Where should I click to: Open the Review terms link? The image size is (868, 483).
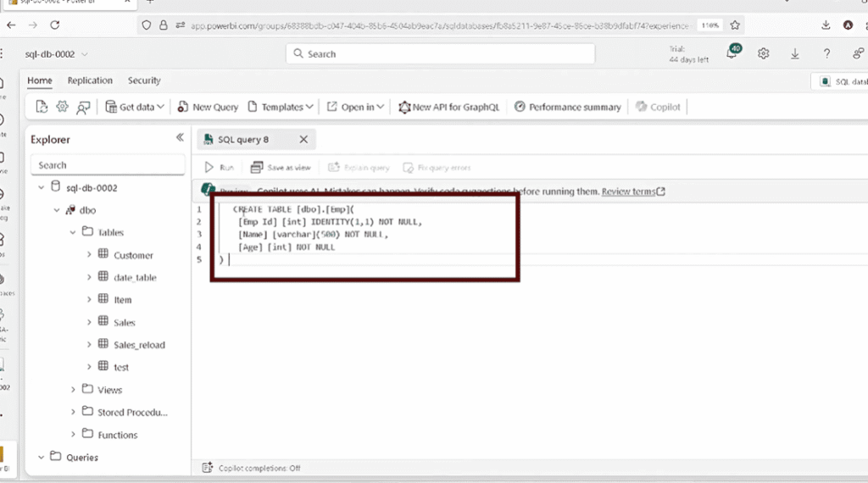click(632, 192)
